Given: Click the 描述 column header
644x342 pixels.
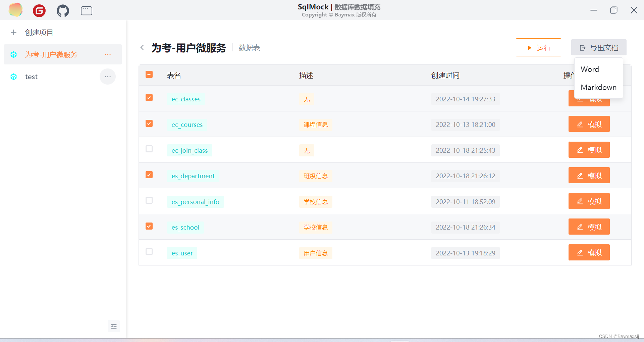Looking at the screenshot, I should pos(306,75).
